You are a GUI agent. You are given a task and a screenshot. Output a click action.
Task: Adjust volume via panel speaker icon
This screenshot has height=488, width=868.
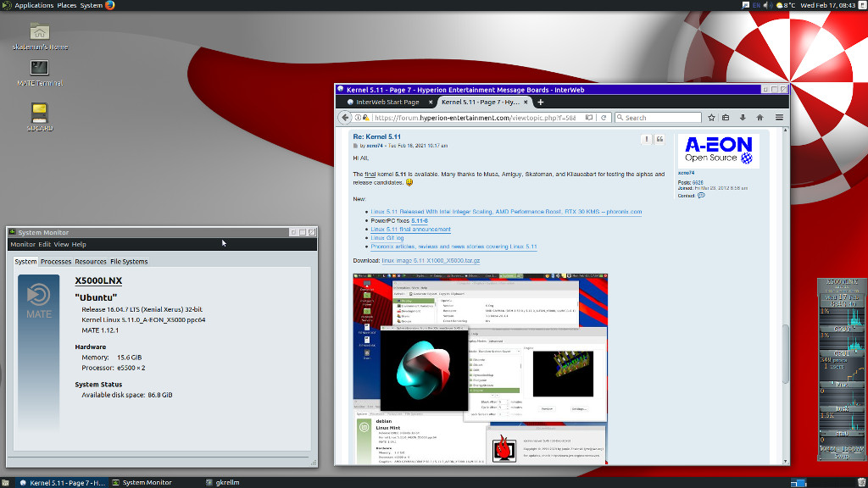tap(767, 5)
